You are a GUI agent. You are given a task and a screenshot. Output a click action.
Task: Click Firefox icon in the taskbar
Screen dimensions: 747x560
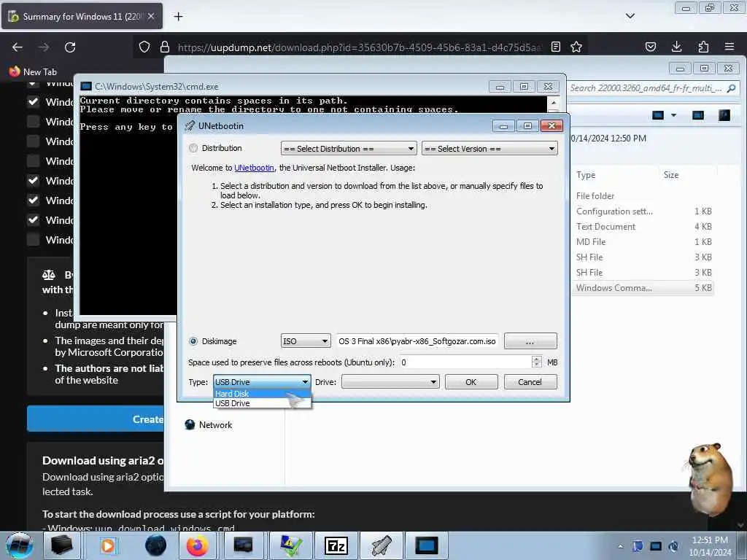point(197,545)
